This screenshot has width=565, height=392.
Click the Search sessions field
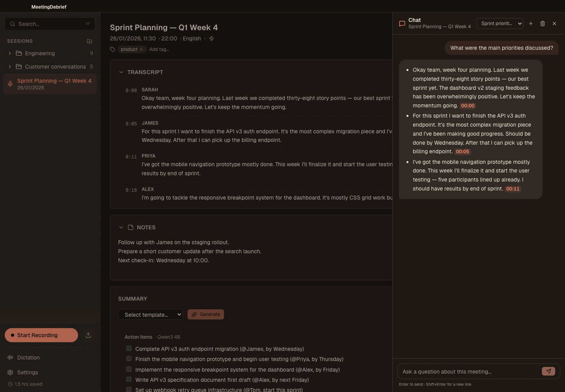coord(50,24)
